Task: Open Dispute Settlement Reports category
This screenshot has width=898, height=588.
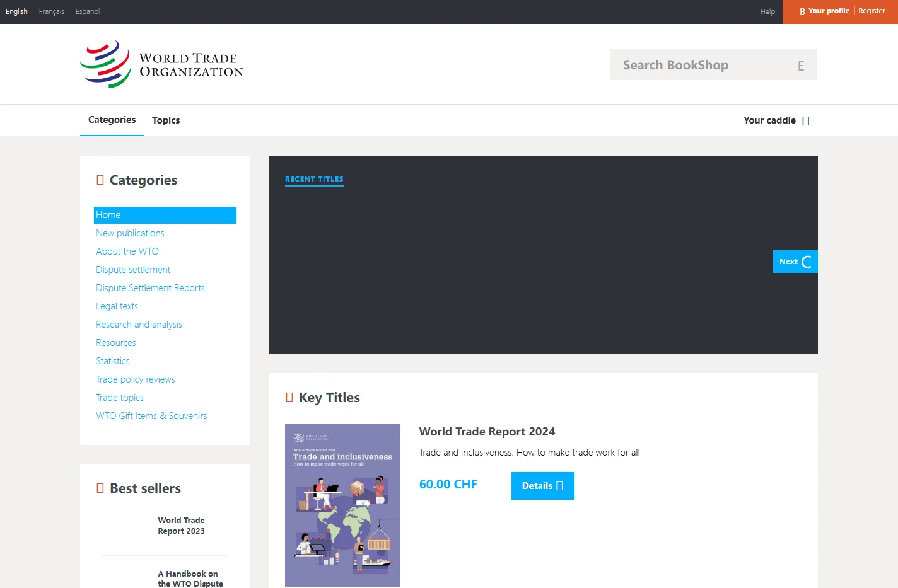Action: 150,288
